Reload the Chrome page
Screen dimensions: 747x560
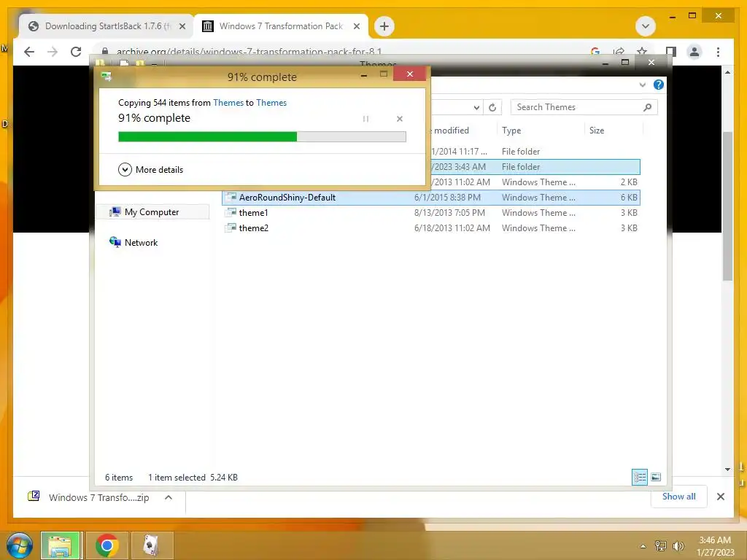[x=76, y=52]
